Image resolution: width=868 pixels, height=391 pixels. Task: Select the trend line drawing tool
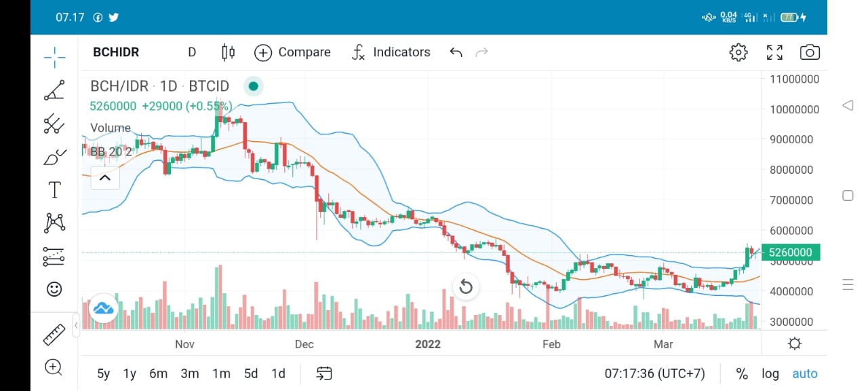click(x=54, y=90)
